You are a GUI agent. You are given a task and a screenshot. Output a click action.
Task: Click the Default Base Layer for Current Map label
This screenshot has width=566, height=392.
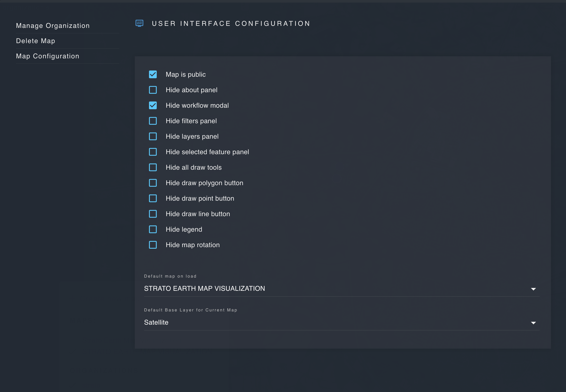pos(191,310)
